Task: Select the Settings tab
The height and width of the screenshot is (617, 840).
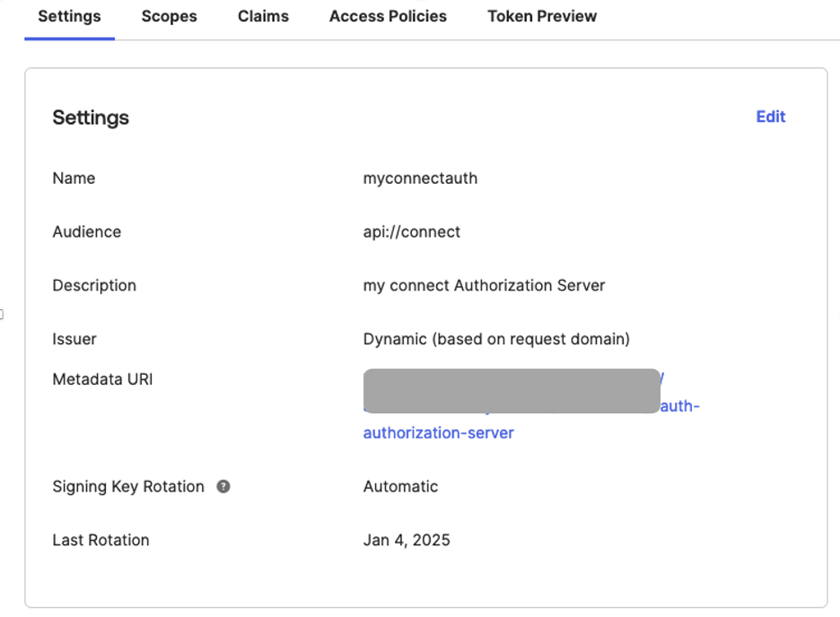Action: (69, 16)
